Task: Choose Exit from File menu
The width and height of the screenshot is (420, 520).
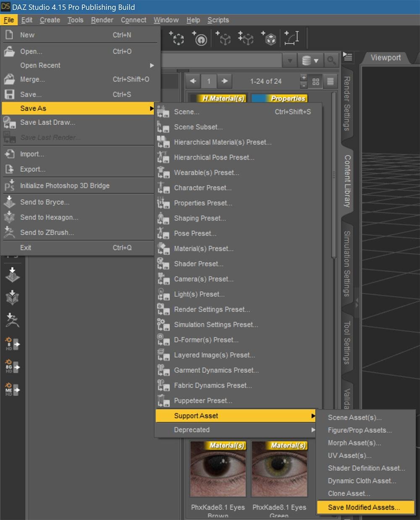Action: tap(78, 248)
